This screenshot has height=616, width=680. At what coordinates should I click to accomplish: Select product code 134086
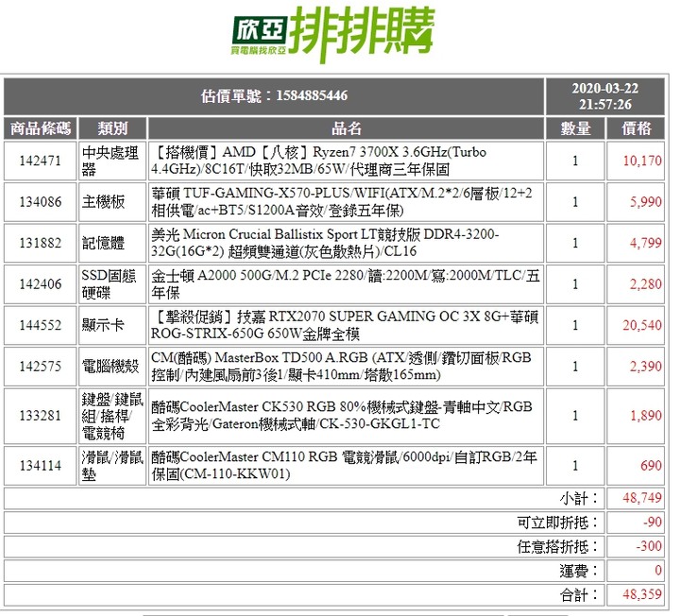[41, 202]
